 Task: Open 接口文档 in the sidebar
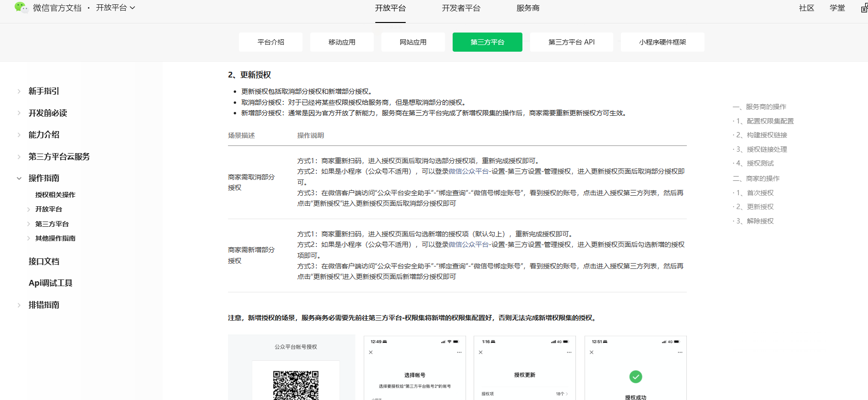point(43,261)
